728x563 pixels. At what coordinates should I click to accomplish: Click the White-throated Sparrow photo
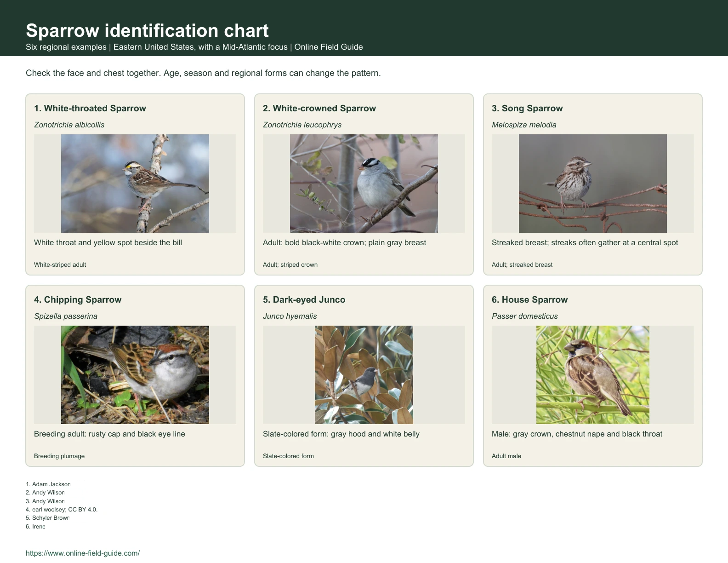[135, 184]
